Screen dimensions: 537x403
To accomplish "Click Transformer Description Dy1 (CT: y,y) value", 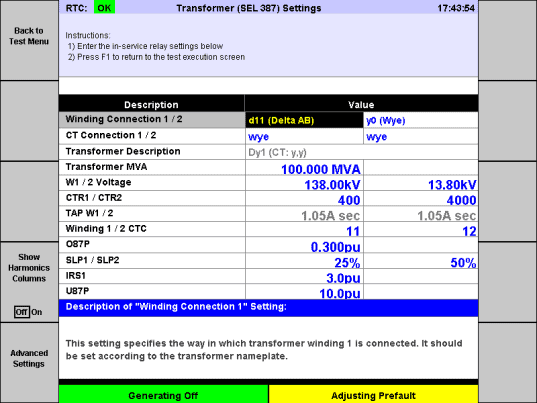I will click(x=362, y=152).
